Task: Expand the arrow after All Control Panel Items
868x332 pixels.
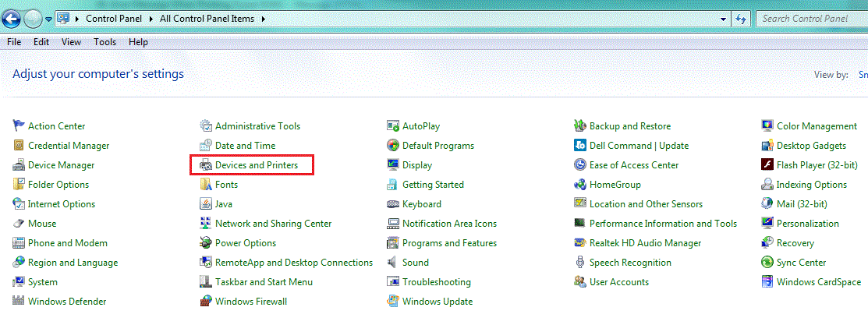Action: point(264,18)
